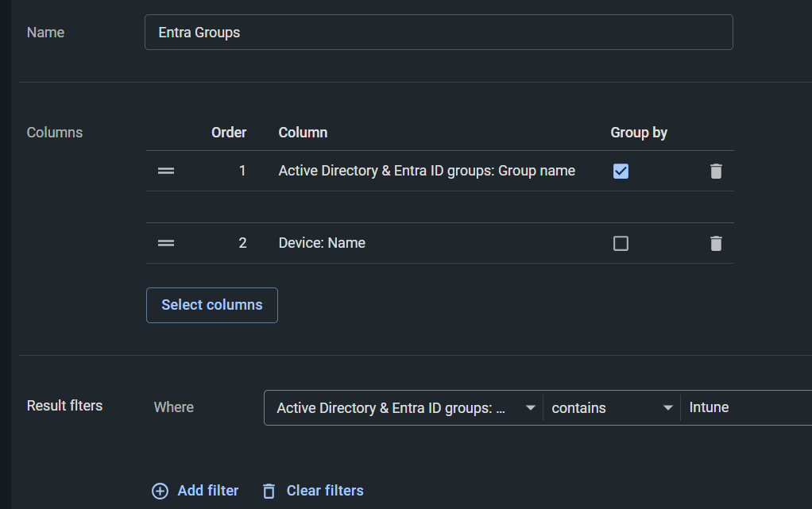The image size is (812, 509).
Task: Click the 'Name' field label
Action: [x=45, y=32]
